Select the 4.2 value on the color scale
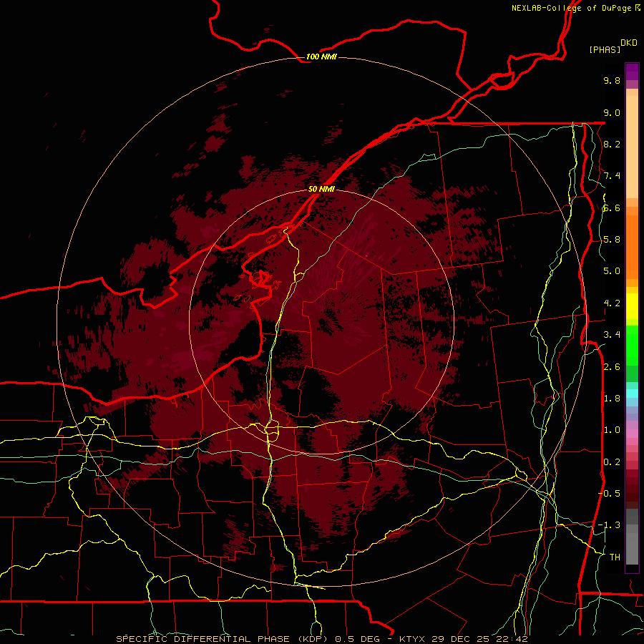The width and height of the screenshot is (644, 644). (x=612, y=303)
